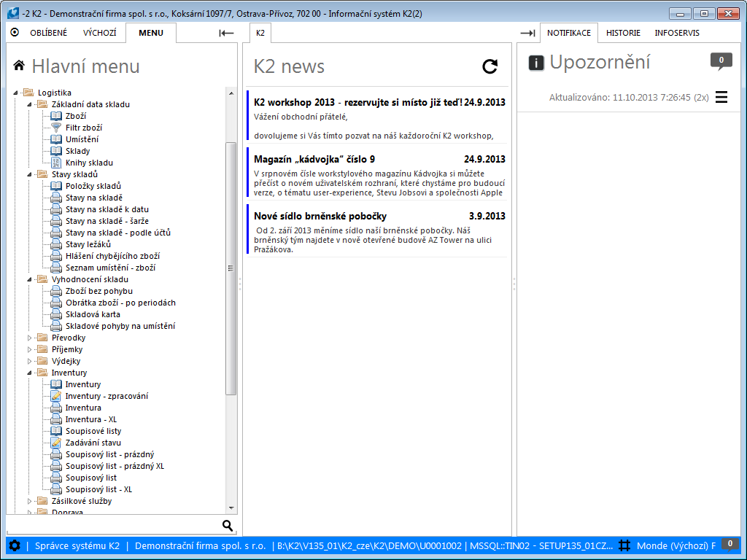
Task: Open the INFOSERVIS tab
Action: click(x=677, y=33)
